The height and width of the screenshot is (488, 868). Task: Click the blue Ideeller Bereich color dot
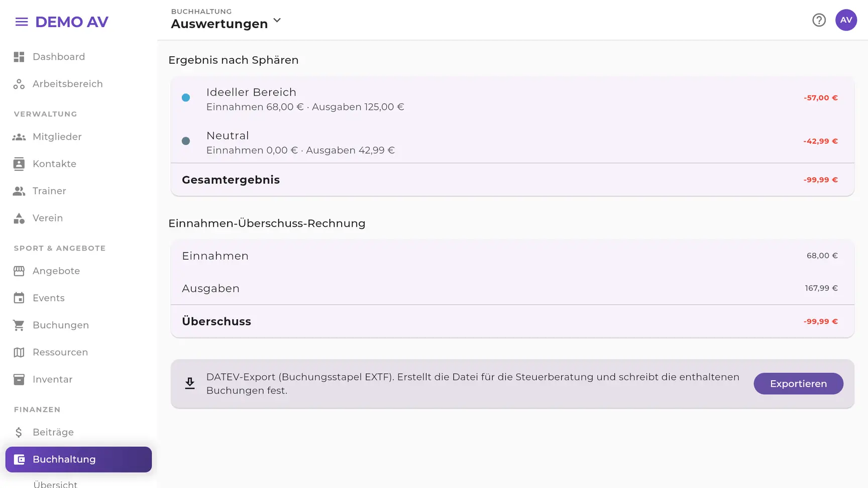click(x=186, y=98)
